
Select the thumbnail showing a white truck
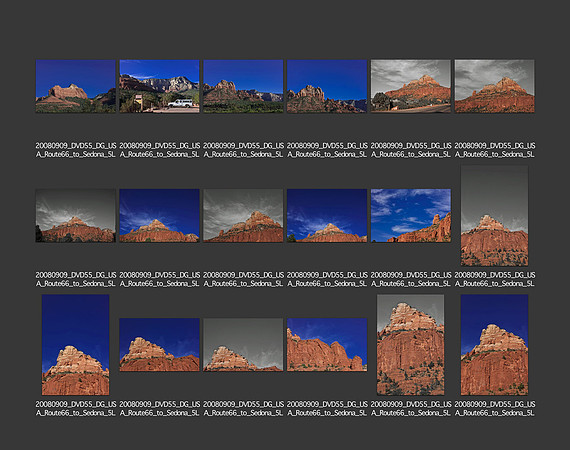(160, 86)
